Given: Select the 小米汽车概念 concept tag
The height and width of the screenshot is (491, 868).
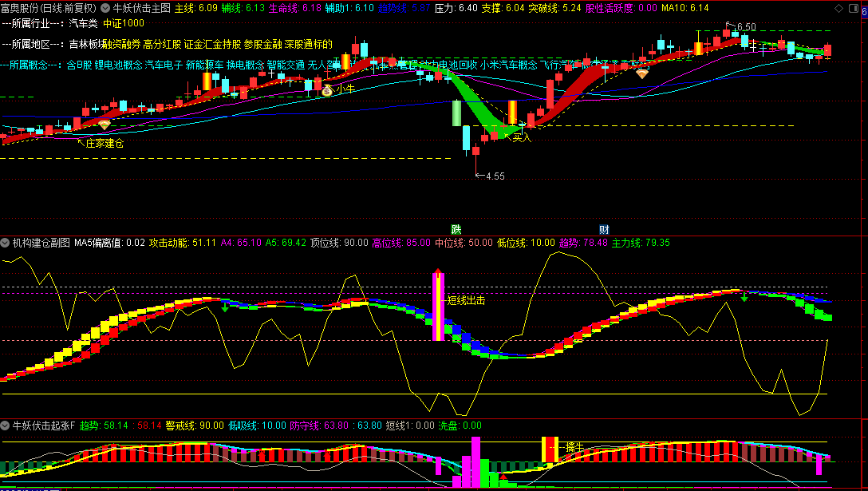Looking at the screenshot, I should point(509,65).
